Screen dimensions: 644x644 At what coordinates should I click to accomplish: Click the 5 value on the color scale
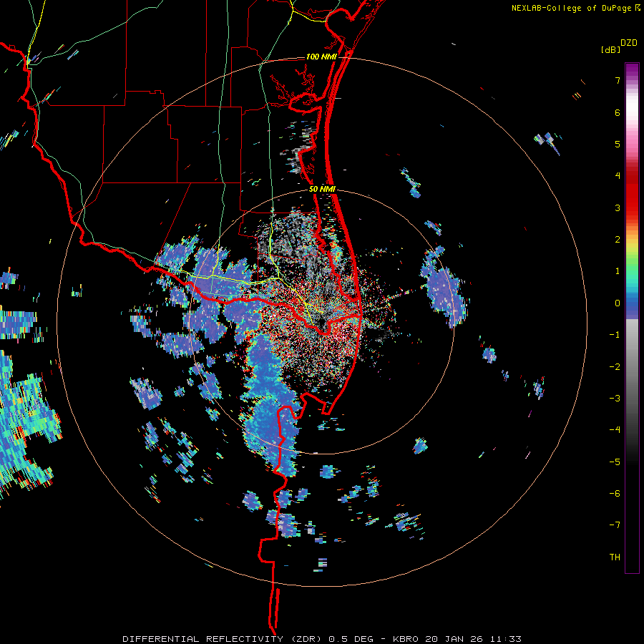pyautogui.click(x=618, y=144)
